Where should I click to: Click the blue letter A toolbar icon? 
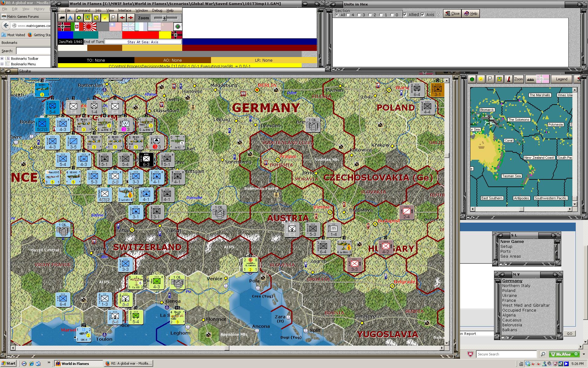click(70, 18)
